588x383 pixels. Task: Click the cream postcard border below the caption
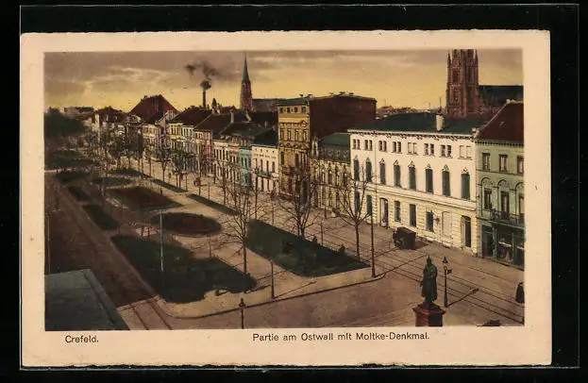(283, 355)
